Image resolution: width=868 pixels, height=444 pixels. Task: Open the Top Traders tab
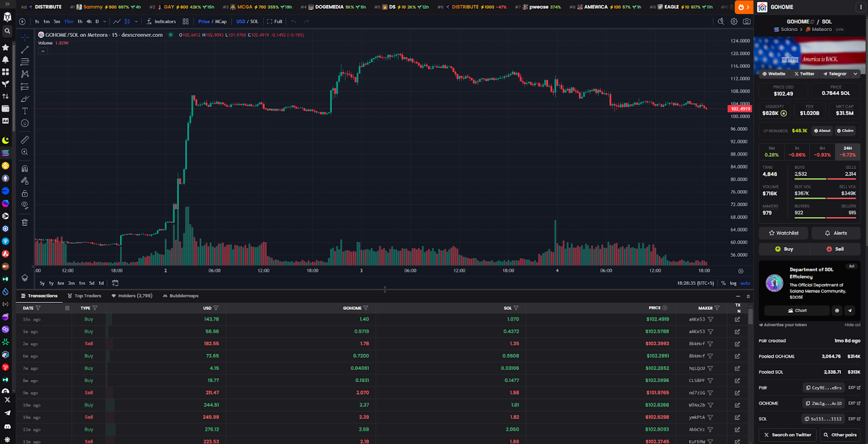click(84, 296)
